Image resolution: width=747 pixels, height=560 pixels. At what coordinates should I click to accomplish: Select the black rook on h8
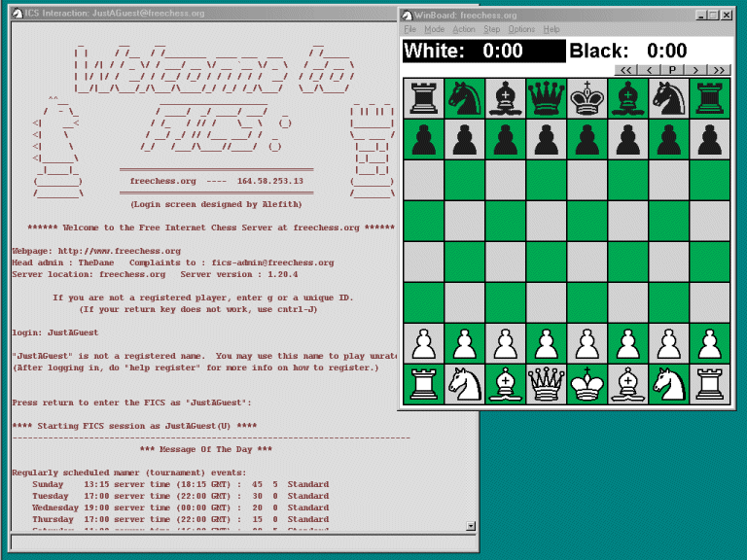coord(710,98)
